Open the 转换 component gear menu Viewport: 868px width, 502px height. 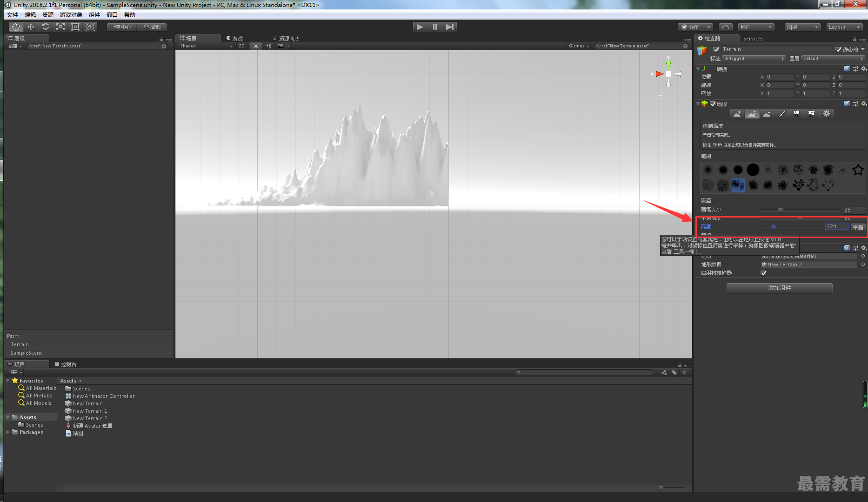click(864, 69)
